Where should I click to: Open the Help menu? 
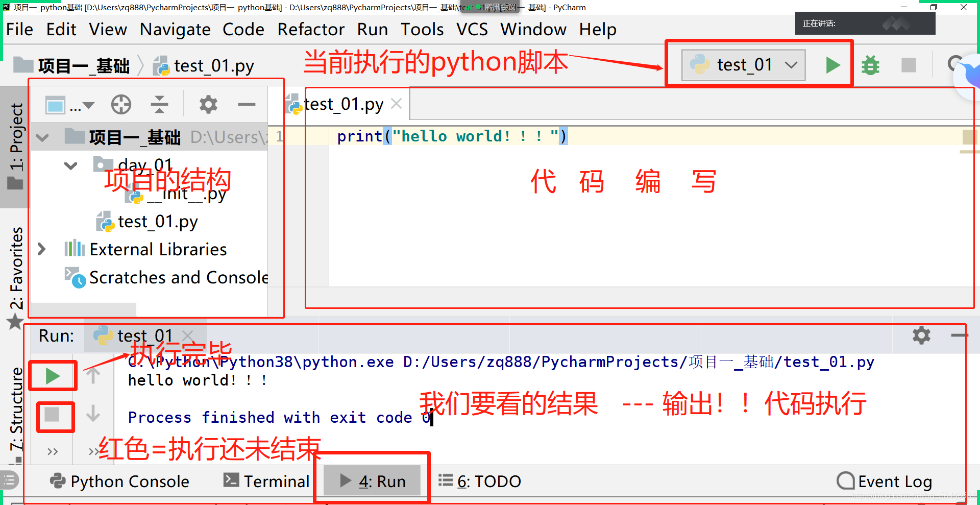pyautogui.click(x=598, y=30)
